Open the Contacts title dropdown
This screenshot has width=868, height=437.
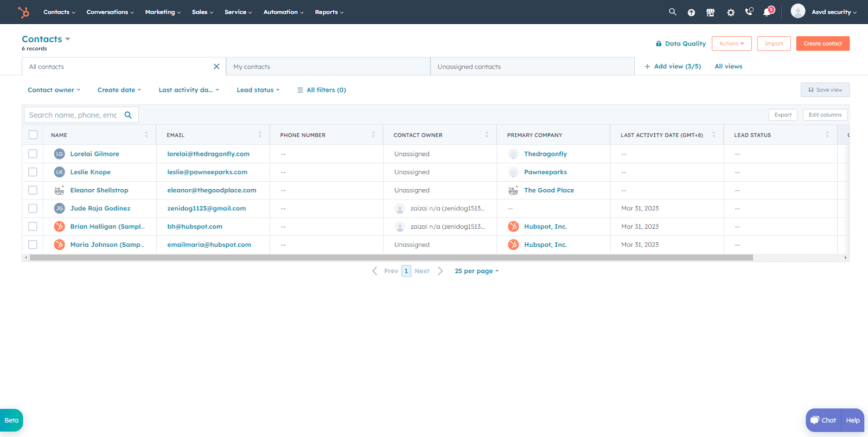[46, 39]
